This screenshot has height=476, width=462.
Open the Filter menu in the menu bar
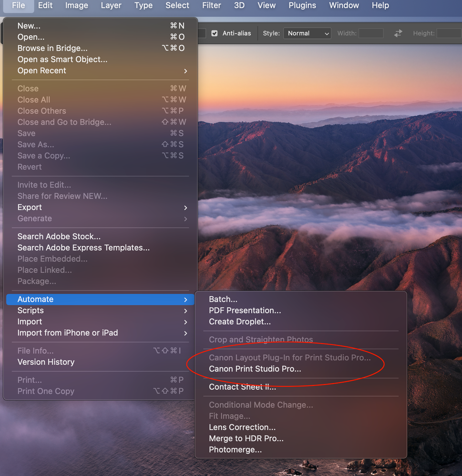[x=211, y=6]
